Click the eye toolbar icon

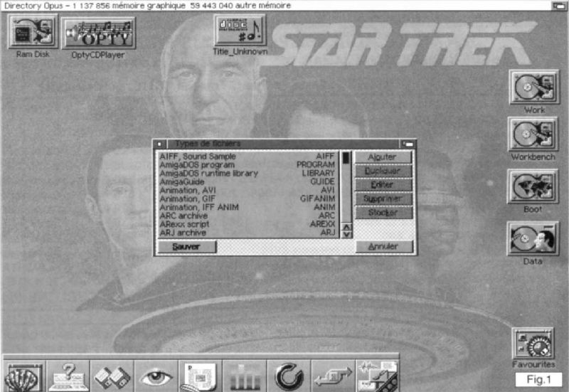156,376
